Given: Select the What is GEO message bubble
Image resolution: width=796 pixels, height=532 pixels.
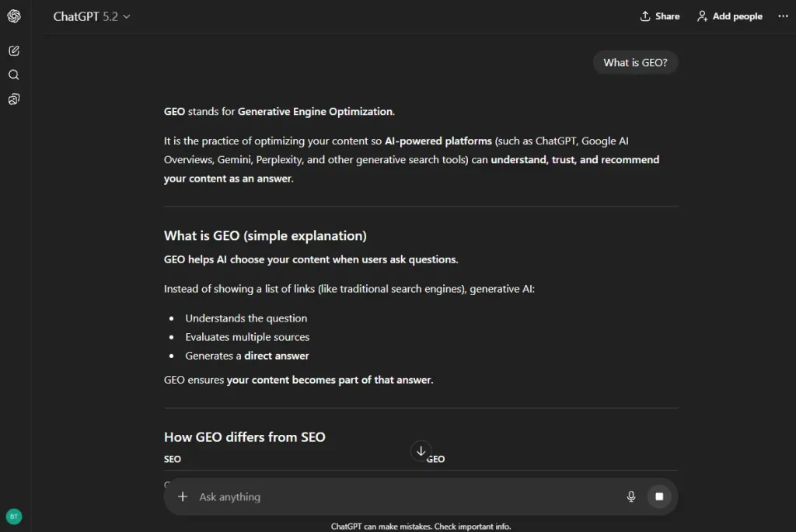Looking at the screenshot, I should [635, 62].
